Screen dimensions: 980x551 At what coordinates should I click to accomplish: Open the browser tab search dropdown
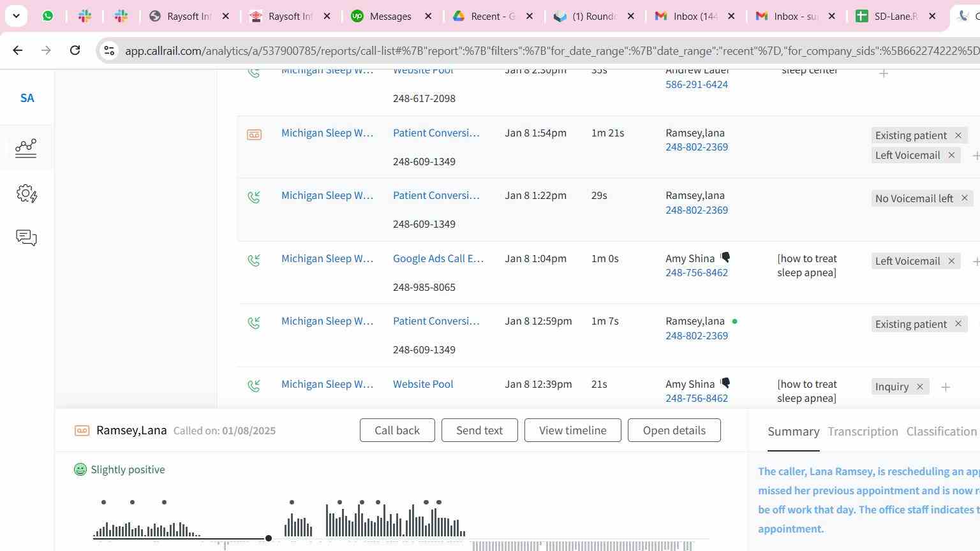coord(16,16)
